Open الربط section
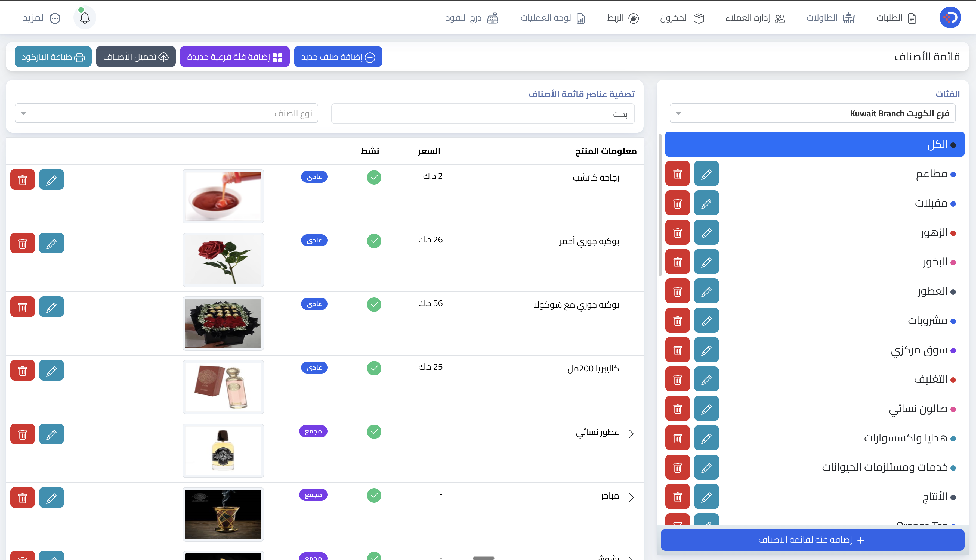Viewport: 976px width, 560px height. (623, 18)
